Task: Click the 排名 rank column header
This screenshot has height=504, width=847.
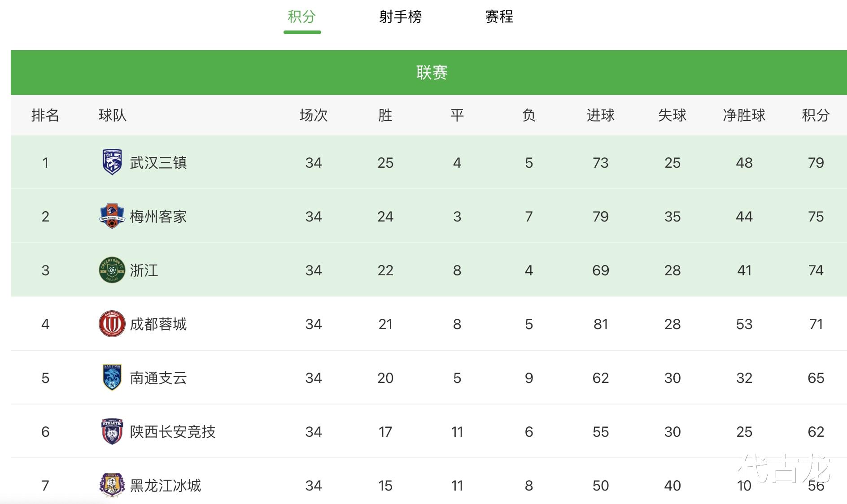Action: (x=45, y=115)
